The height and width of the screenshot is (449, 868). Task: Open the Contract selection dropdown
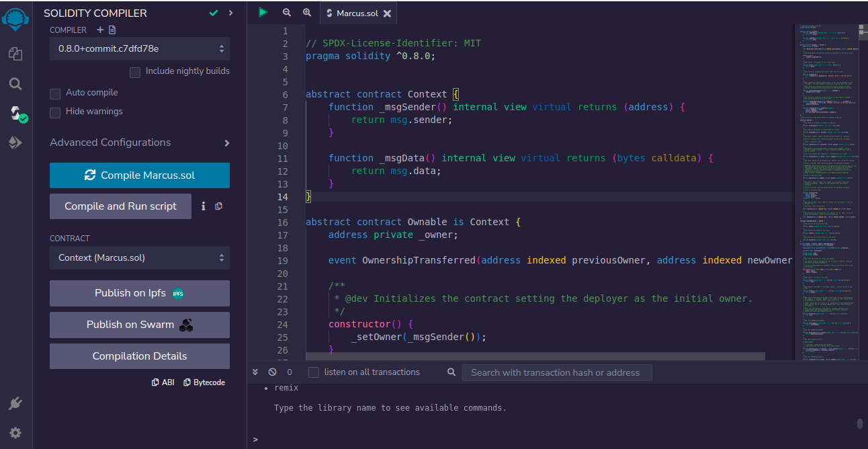point(140,258)
